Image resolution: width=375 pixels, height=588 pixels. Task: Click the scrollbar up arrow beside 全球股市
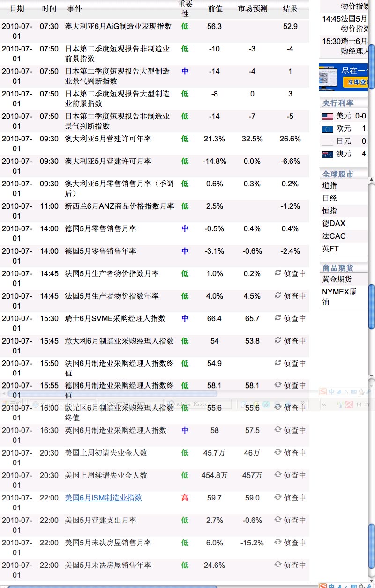click(372, 180)
